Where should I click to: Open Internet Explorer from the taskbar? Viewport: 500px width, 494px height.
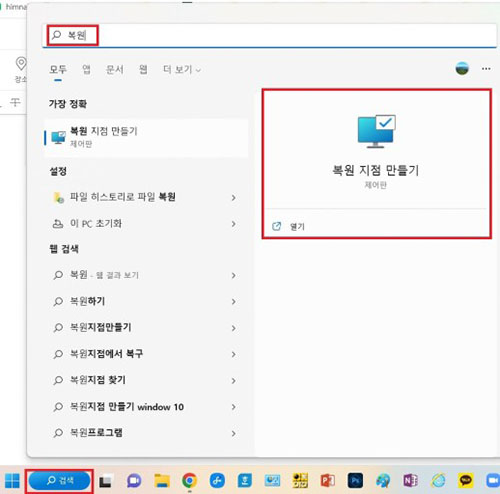(438, 481)
